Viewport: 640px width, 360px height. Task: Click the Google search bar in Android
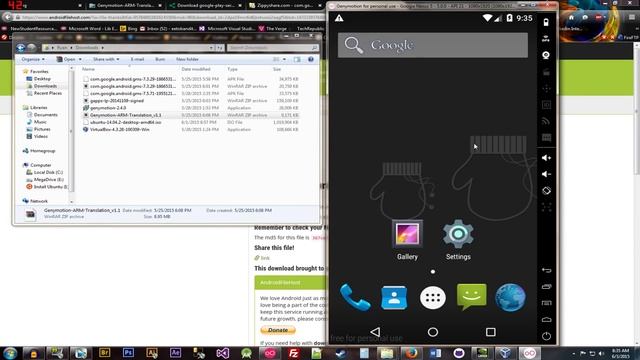point(433,45)
